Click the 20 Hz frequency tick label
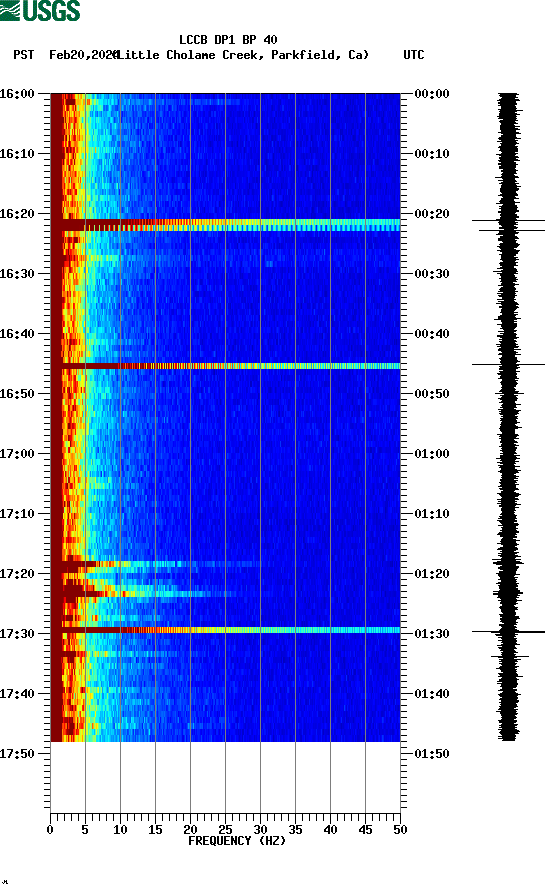 tap(190, 830)
